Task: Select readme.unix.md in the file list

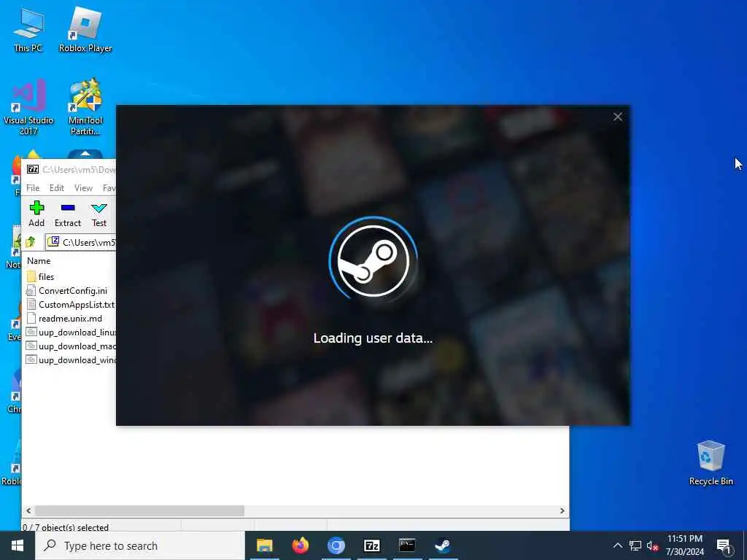Action: (x=64, y=319)
